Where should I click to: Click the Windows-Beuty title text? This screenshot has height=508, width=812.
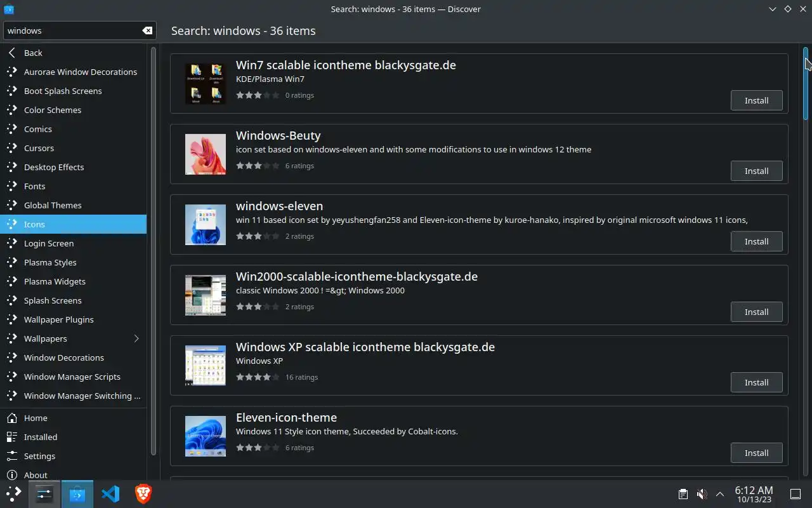pos(278,135)
